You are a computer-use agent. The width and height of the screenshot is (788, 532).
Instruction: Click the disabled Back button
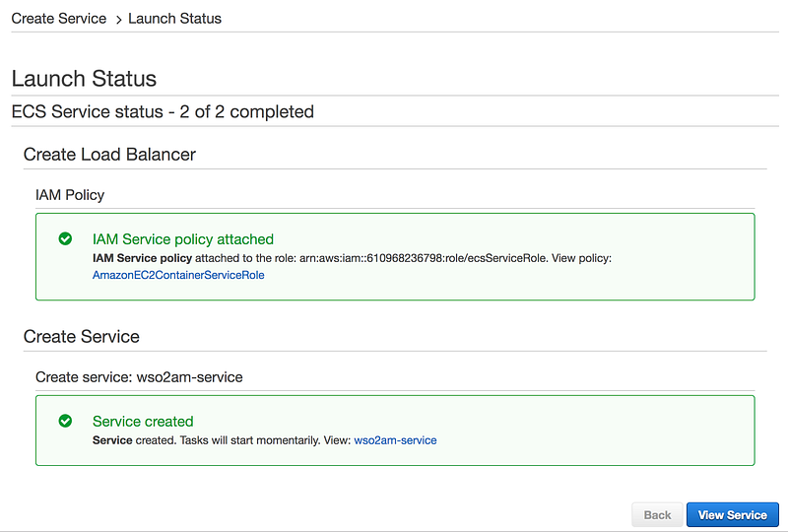pos(657,514)
